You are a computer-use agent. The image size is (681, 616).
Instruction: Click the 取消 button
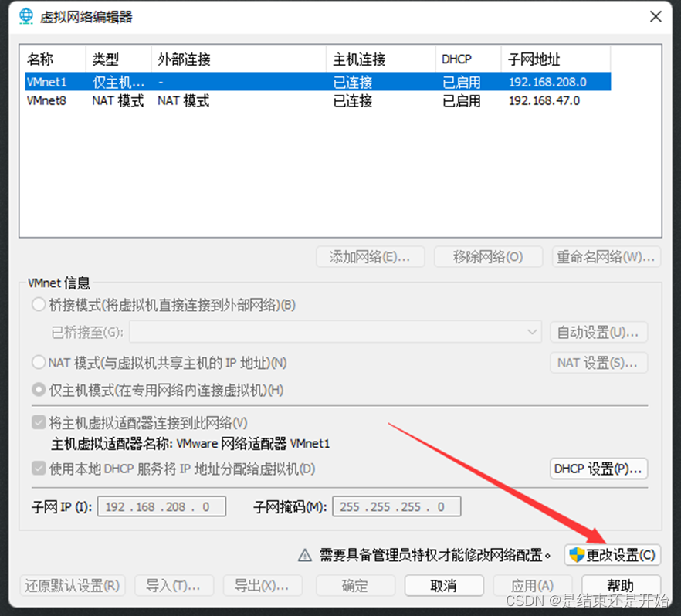[x=444, y=586]
